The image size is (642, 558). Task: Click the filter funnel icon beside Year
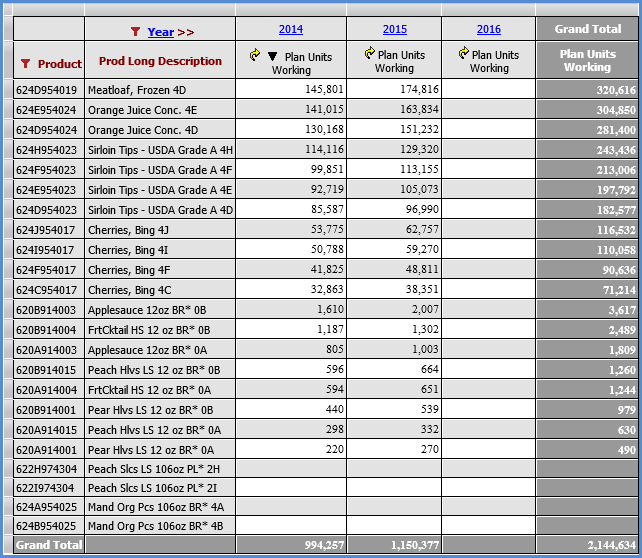135,32
